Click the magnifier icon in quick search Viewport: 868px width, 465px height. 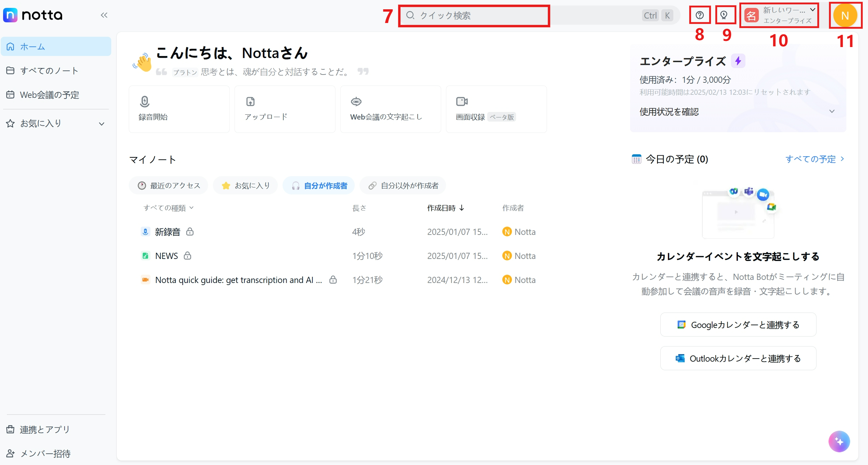click(x=410, y=15)
